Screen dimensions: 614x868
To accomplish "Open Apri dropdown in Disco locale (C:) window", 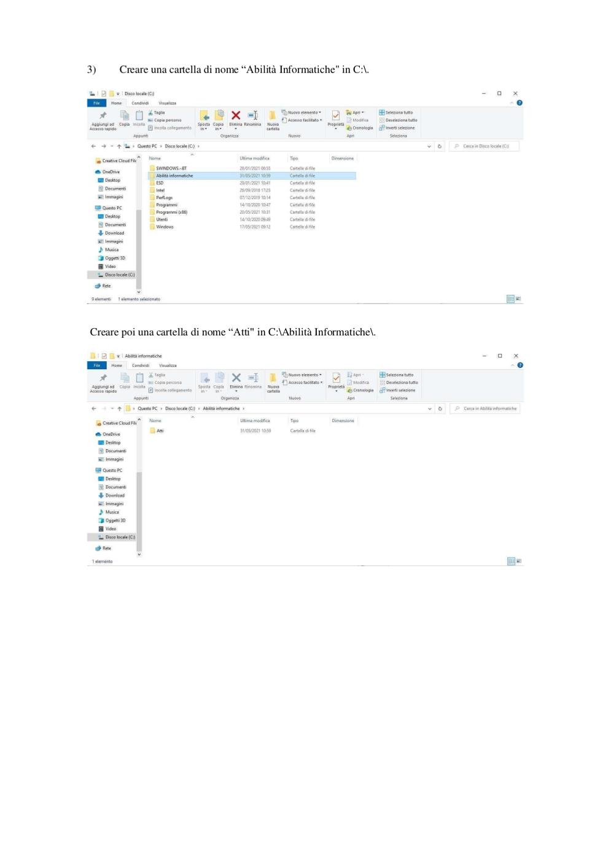I will 356,112.
